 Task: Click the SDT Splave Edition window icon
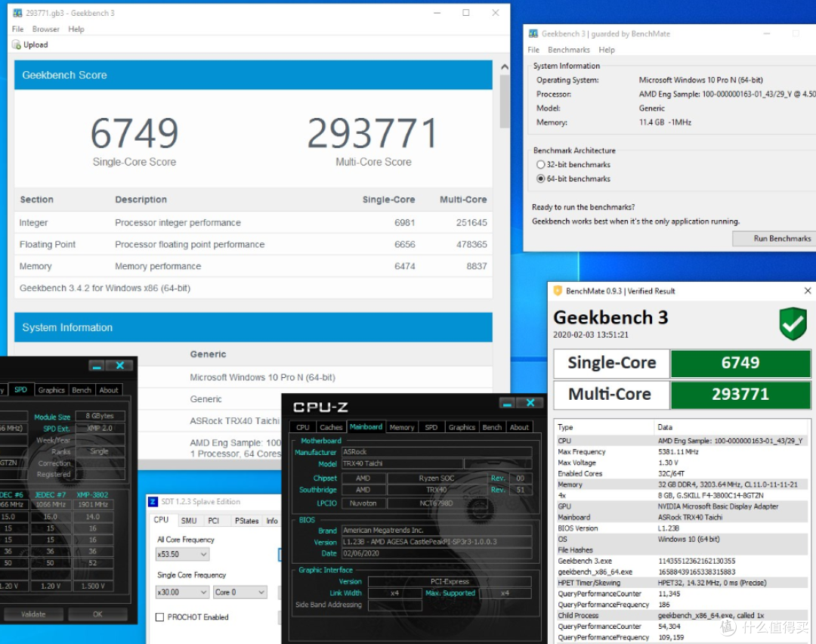pos(153,502)
